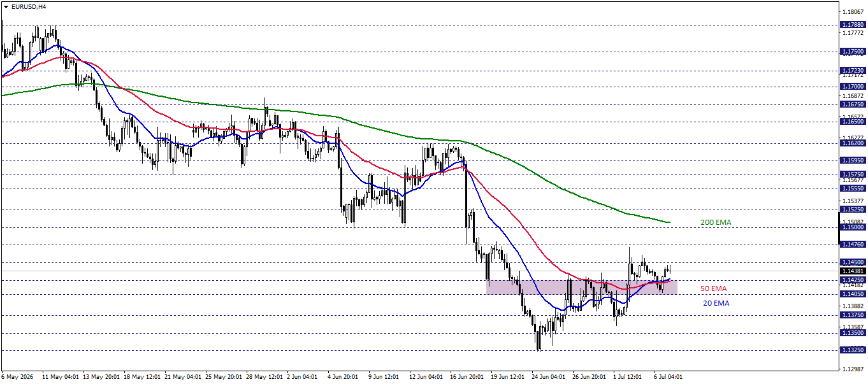The width and height of the screenshot is (868, 384).
Task: Click the 1.17880 price level label
Action: coord(852,25)
